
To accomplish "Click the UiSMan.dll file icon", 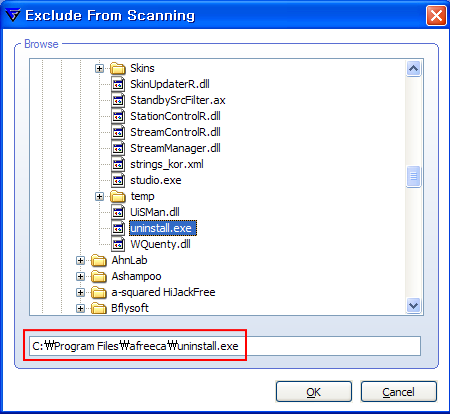I will coord(118,212).
